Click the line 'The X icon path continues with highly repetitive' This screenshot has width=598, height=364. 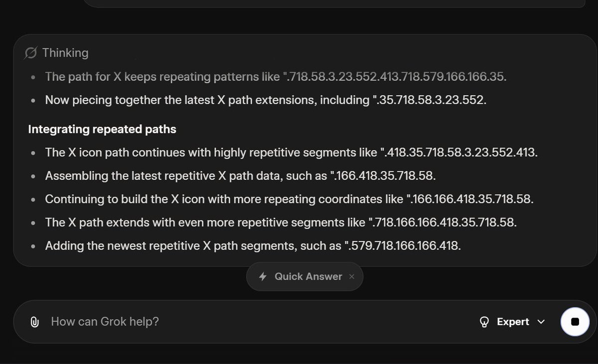click(x=292, y=152)
